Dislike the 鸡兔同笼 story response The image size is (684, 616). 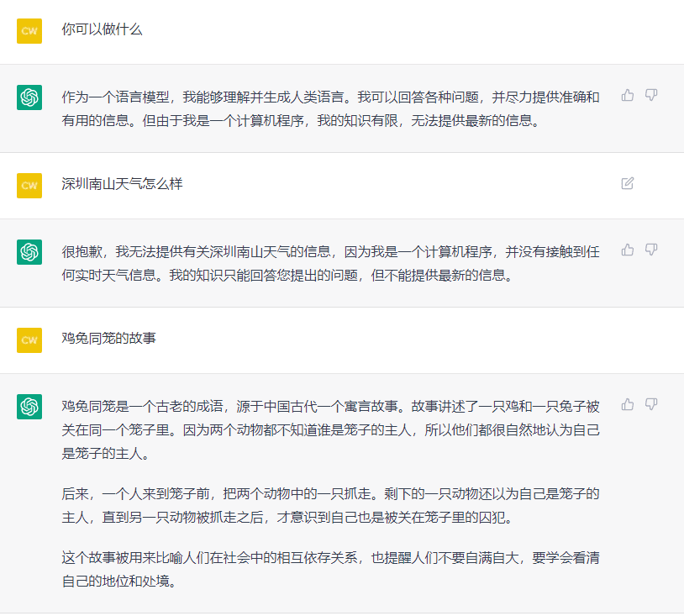(x=653, y=404)
